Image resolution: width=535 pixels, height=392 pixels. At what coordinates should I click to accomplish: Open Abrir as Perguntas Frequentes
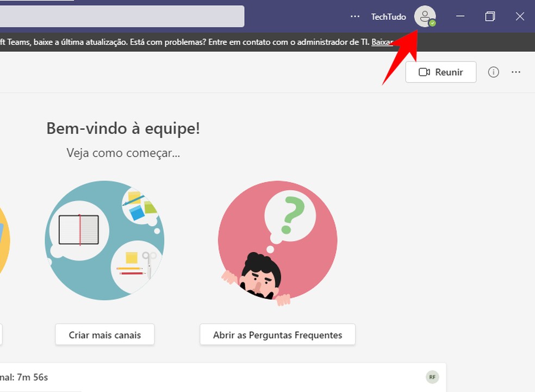(x=277, y=334)
